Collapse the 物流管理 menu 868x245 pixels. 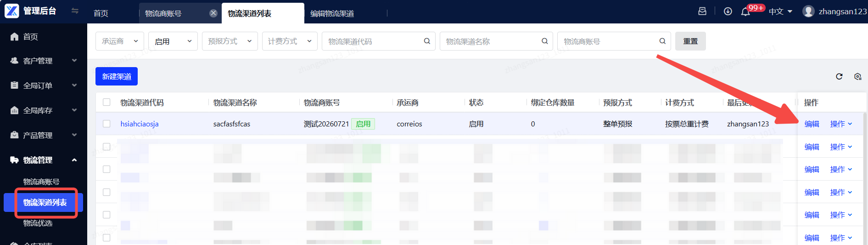pyautogui.click(x=74, y=160)
